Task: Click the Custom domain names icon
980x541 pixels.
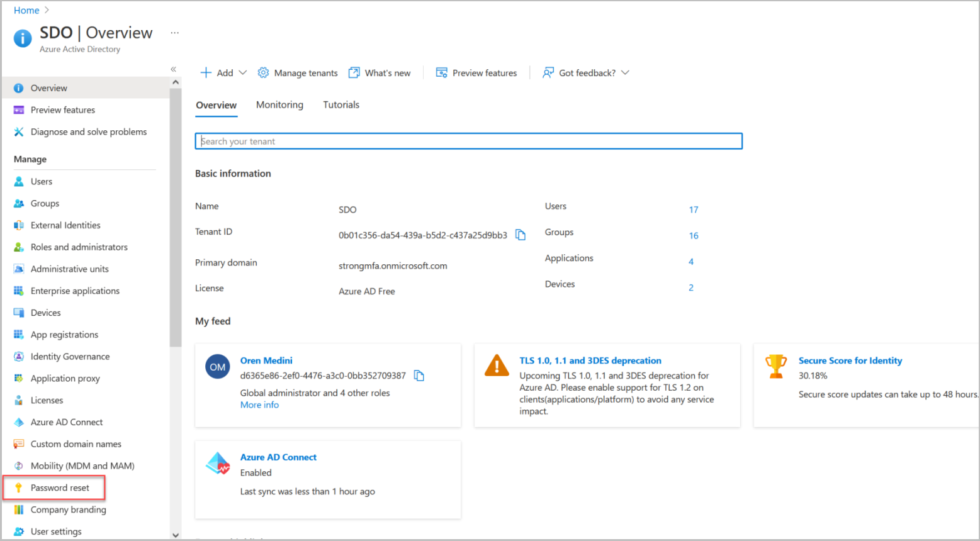Action: point(19,444)
